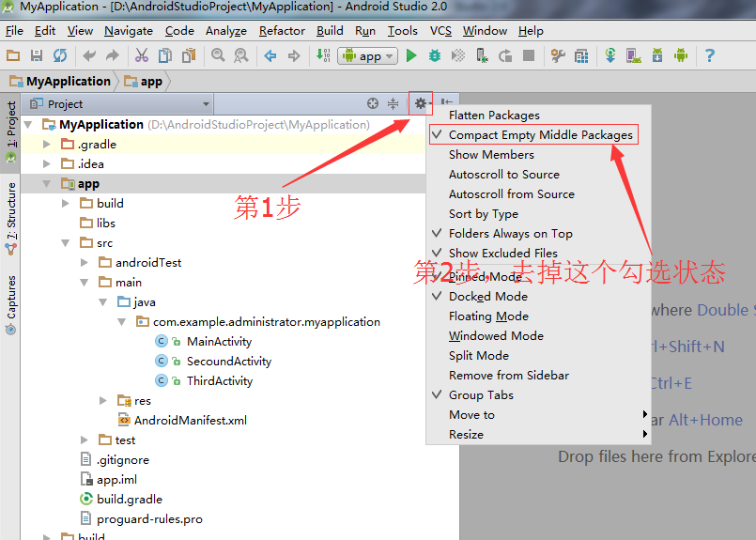Enable Show Members option

point(538,155)
